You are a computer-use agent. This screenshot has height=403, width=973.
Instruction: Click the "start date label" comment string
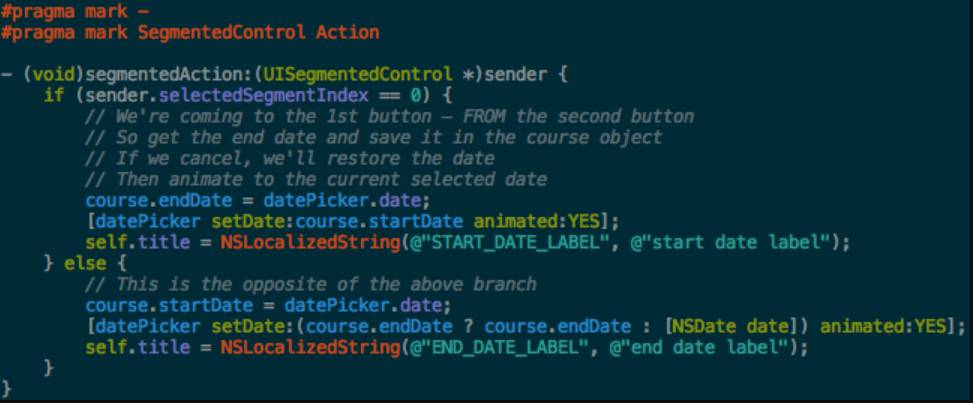coord(730,243)
